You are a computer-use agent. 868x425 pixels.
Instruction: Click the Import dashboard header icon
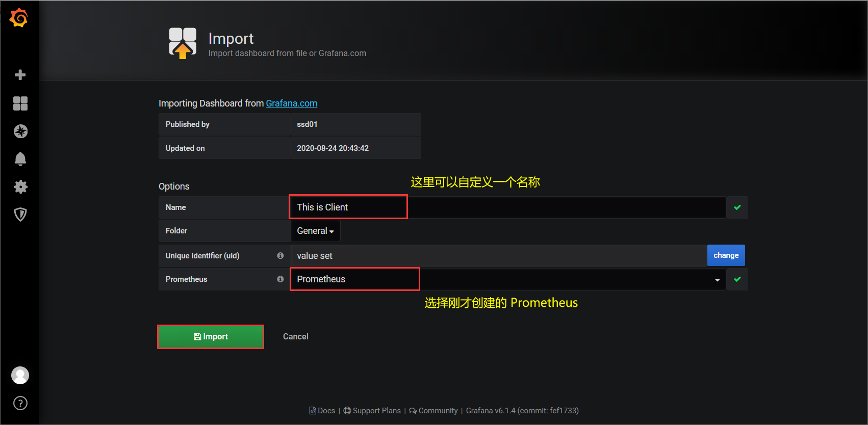coord(183,43)
